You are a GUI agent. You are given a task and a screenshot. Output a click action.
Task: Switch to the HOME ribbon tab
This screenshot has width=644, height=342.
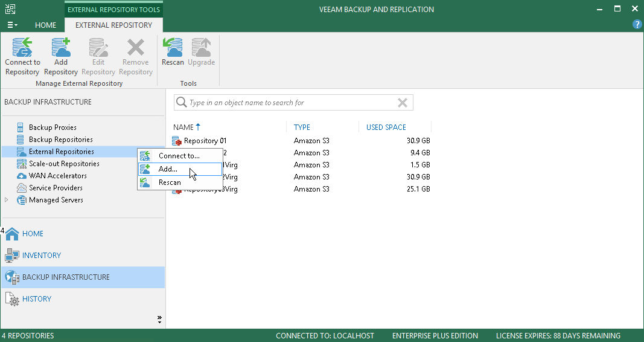coord(46,25)
